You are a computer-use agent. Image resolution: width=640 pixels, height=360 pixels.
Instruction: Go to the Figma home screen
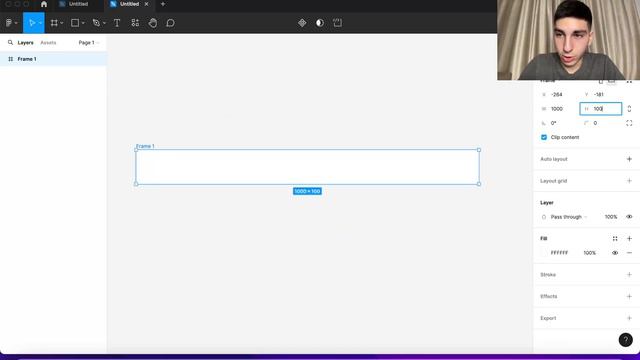coord(44,4)
